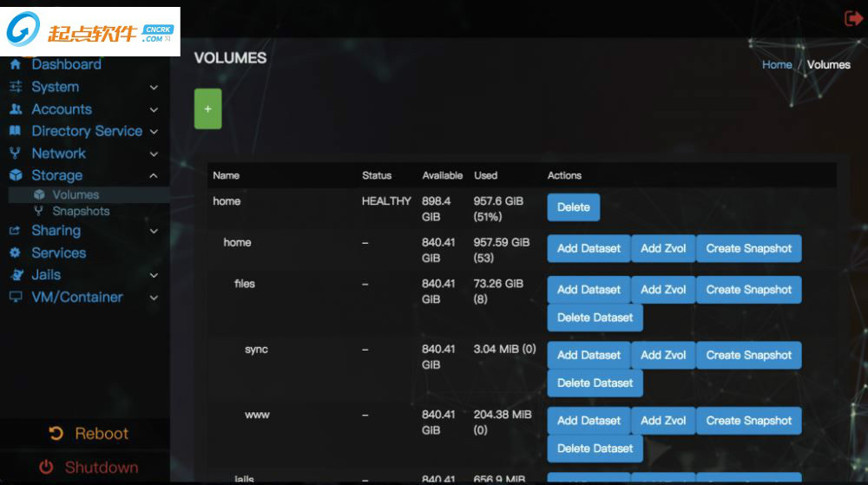
Task: Go to Home breadcrumb link
Action: point(776,65)
